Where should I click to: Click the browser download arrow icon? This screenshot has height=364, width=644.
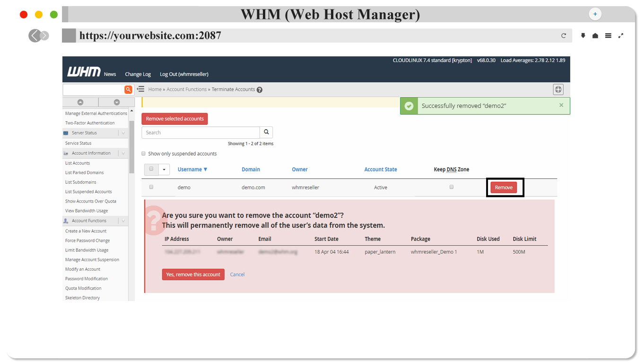(x=583, y=36)
